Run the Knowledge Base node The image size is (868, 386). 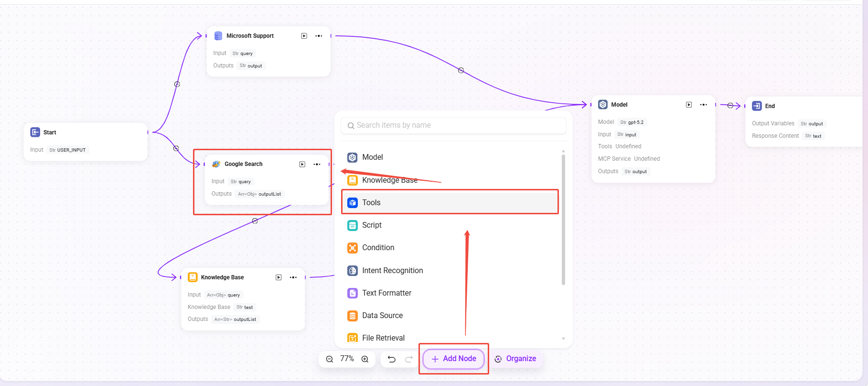279,277
